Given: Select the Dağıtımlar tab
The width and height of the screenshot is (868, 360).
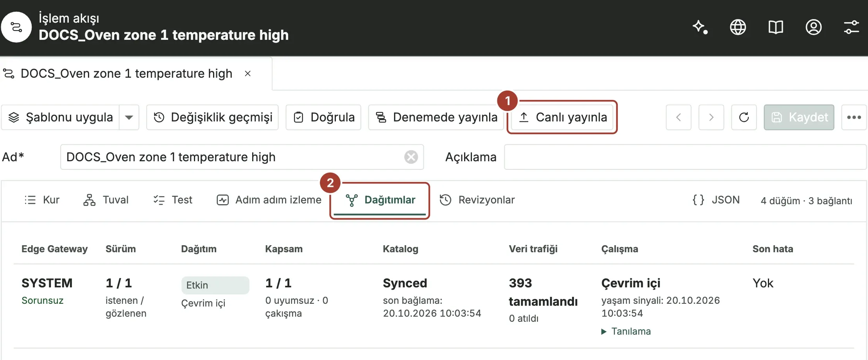Looking at the screenshot, I should 380,200.
